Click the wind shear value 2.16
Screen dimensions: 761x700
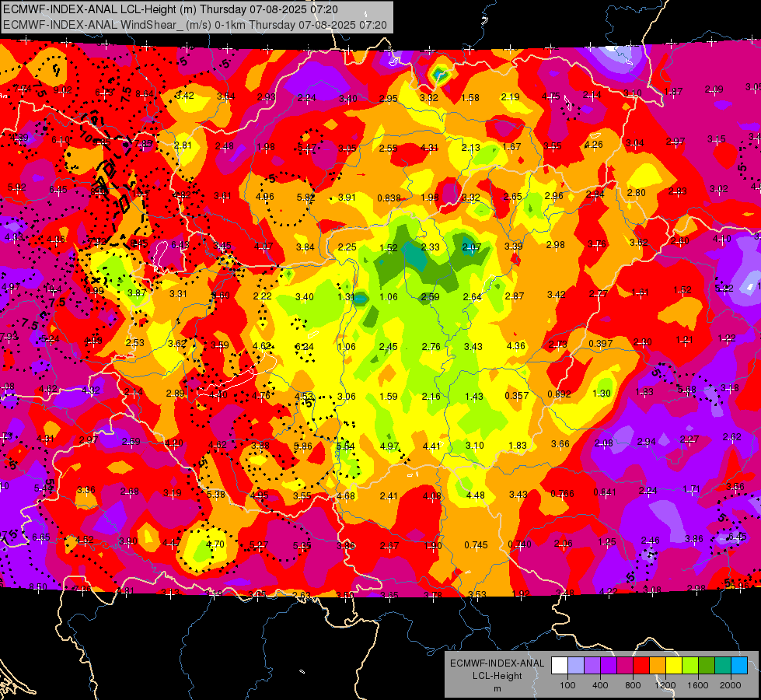tap(431, 397)
